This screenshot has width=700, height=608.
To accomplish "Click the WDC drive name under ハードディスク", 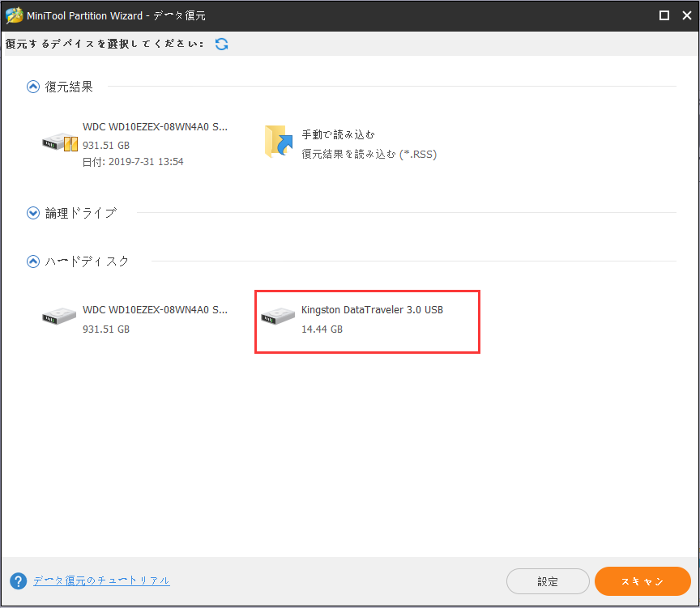I will [155, 309].
